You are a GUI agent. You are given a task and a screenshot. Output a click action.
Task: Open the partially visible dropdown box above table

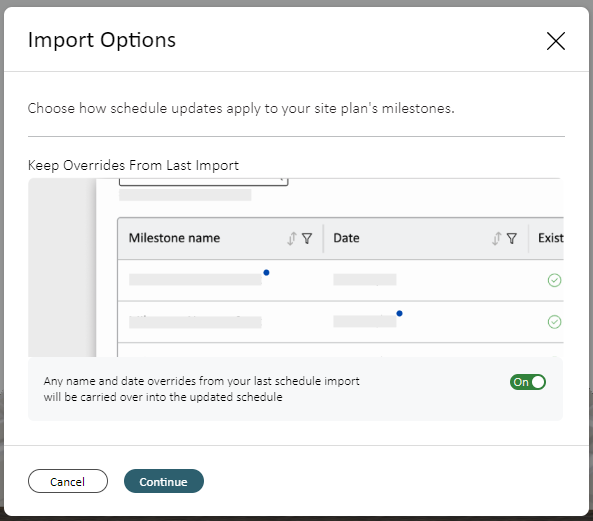pyautogui.click(x=203, y=182)
